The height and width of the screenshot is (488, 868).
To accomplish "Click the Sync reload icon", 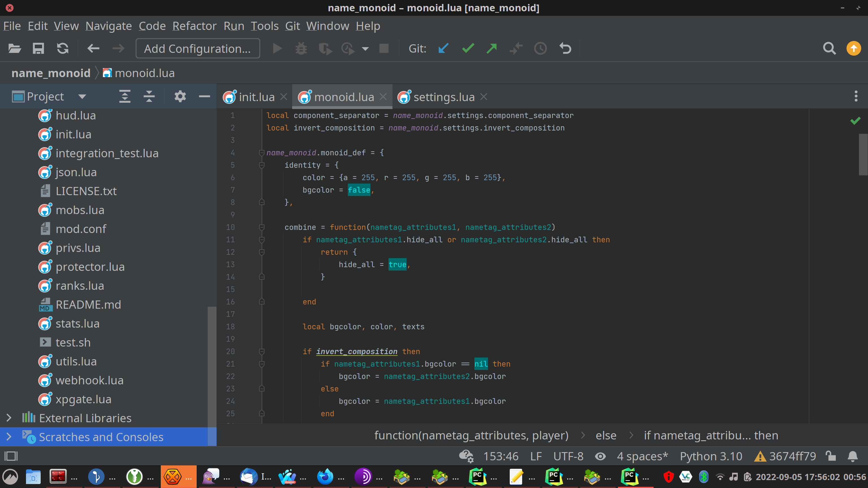I will point(63,49).
